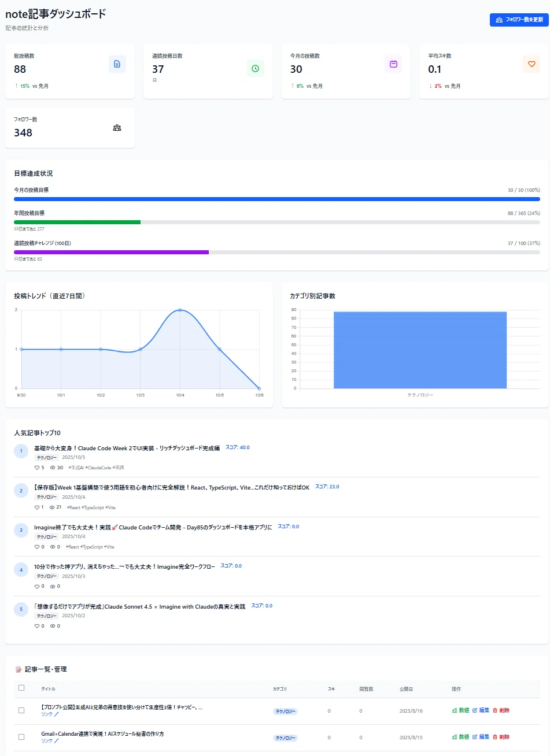Click the document icon in 総投稿数 card
The width and height of the screenshot is (550, 756).
coord(117,64)
